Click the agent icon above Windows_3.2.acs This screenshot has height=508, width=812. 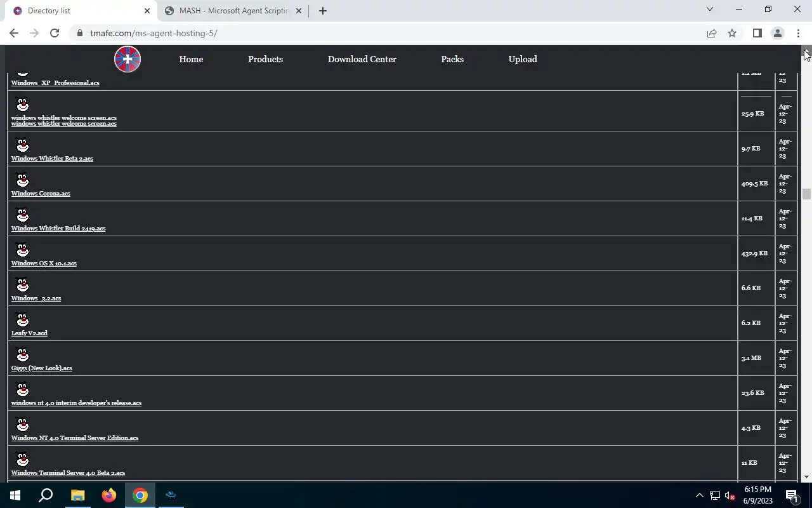coord(22,285)
